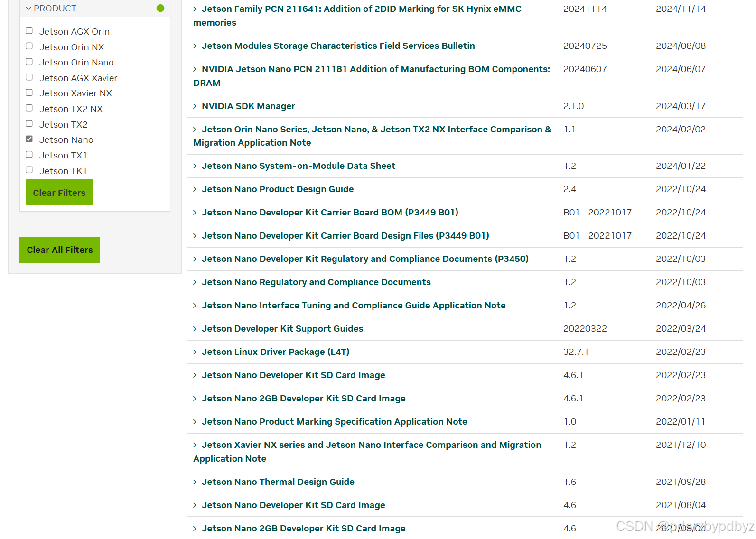The image size is (756, 539).
Task: Open Jetson Nano Product Design Guide link
Action: coord(278,189)
